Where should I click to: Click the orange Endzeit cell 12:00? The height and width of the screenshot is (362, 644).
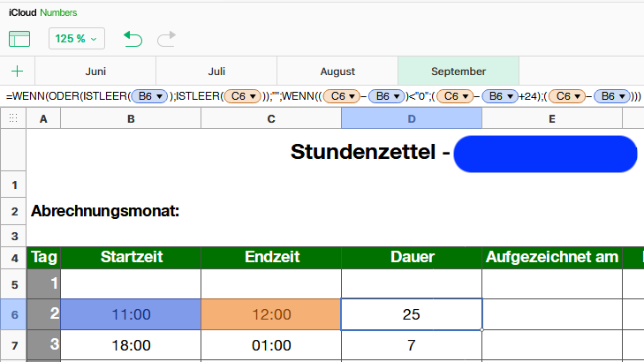[271, 314]
